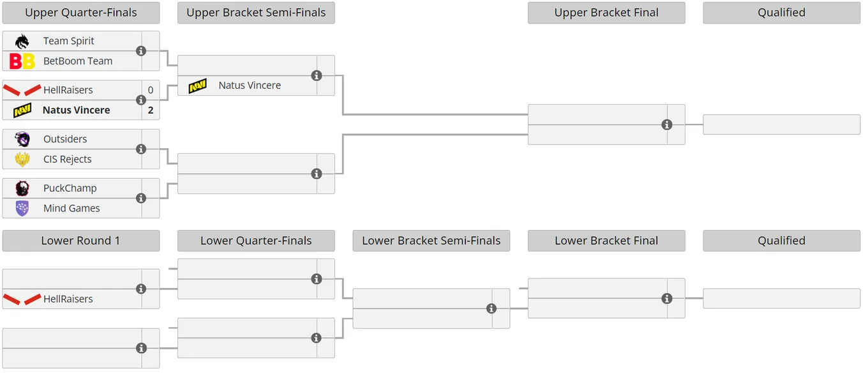
Task: Click info icon in Upper Bracket Final match
Action: click(667, 125)
